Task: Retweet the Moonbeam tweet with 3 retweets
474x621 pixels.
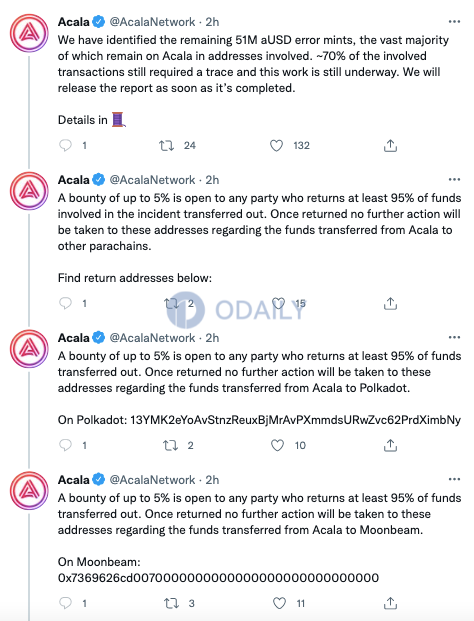Action: (x=171, y=603)
